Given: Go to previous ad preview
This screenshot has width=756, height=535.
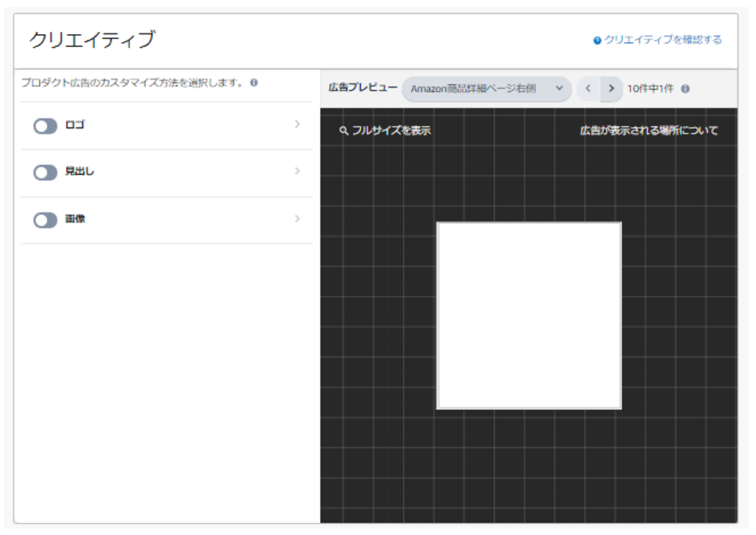Looking at the screenshot, I should pos(588,88).
